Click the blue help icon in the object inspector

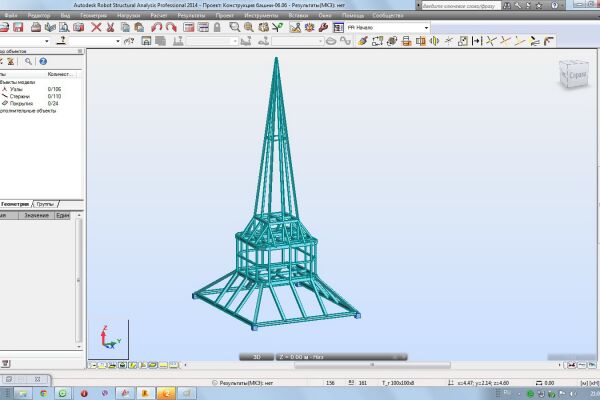point(43,61)
